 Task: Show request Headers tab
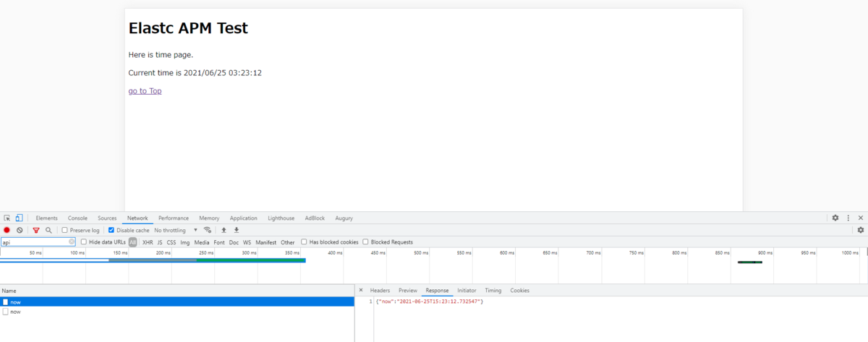380,290
